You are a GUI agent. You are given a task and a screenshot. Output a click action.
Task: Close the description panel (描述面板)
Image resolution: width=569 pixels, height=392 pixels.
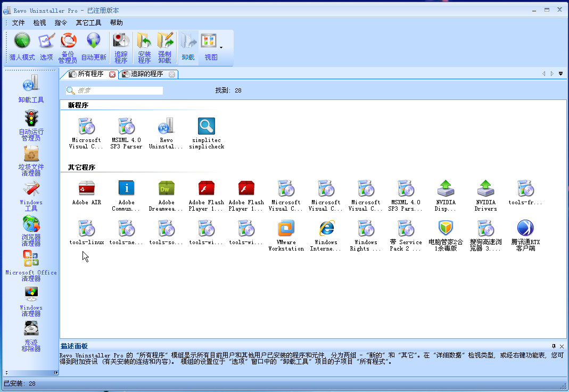(x=562, y=346)
